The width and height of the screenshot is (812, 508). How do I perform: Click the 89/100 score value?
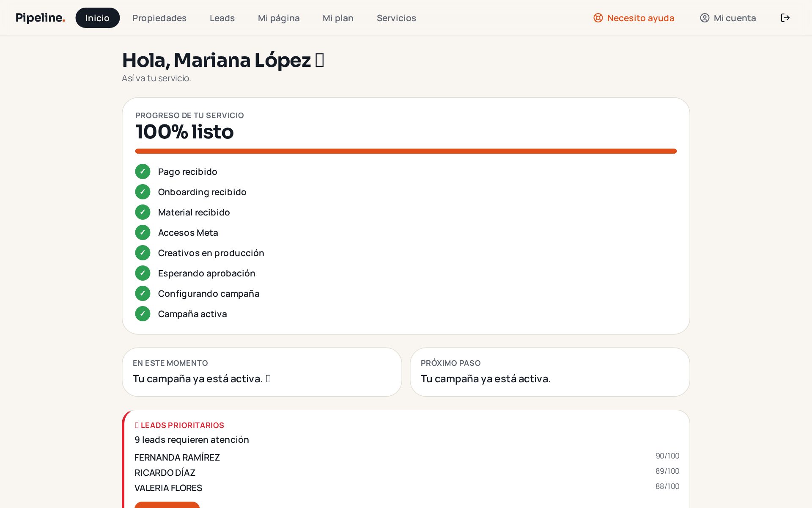[667, 471]
